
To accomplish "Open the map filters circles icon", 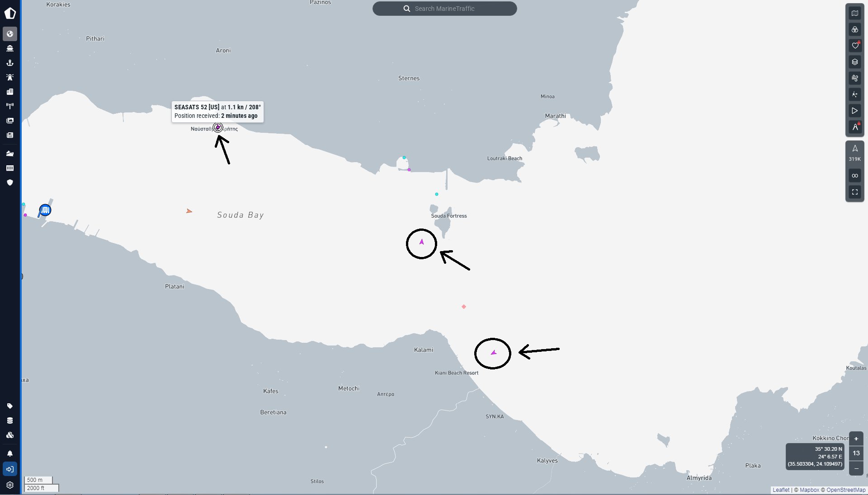I will [854, 29].
